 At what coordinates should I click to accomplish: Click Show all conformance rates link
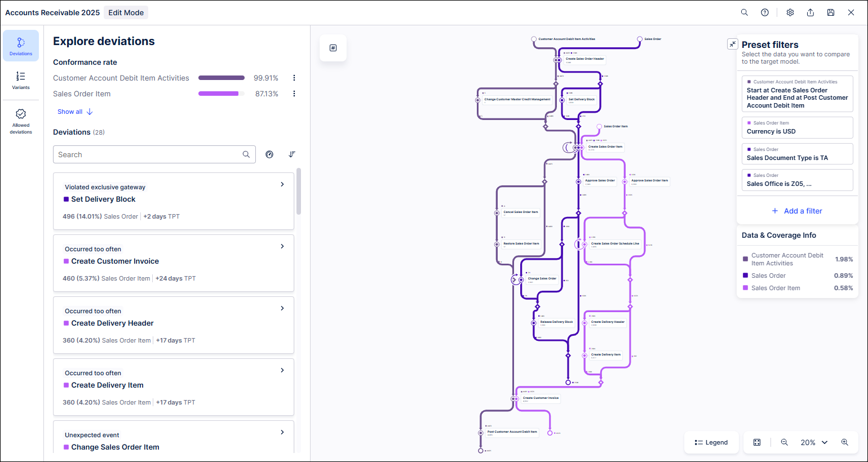coord(75,112)
